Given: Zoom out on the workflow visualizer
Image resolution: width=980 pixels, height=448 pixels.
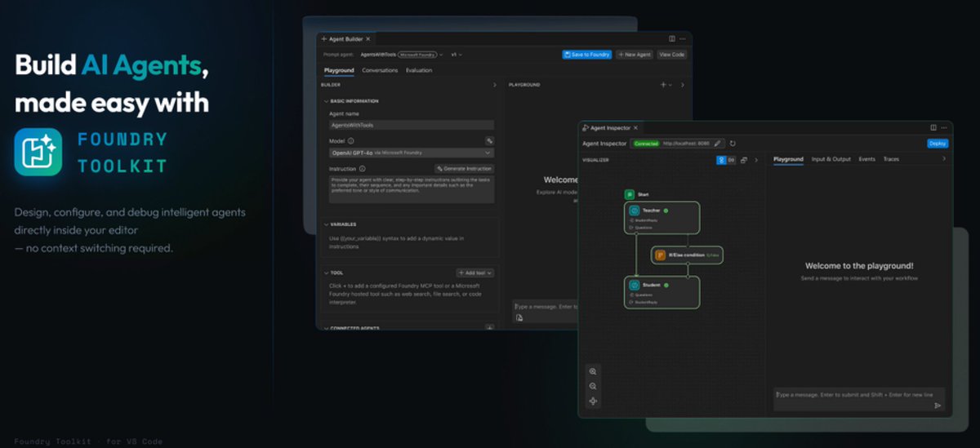Looking at the screenshot, I should click(593, 386).
